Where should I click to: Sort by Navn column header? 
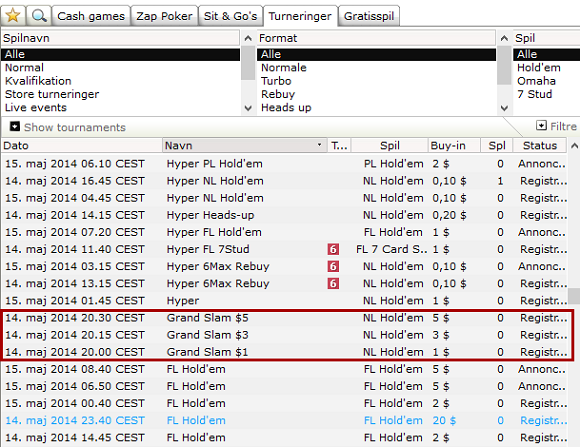[x=245, y=145]
